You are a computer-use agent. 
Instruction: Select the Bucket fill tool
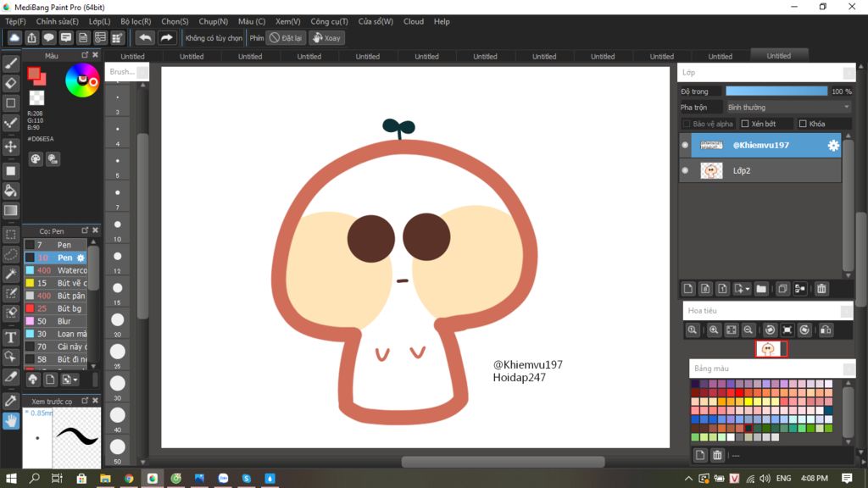(10, 191)
